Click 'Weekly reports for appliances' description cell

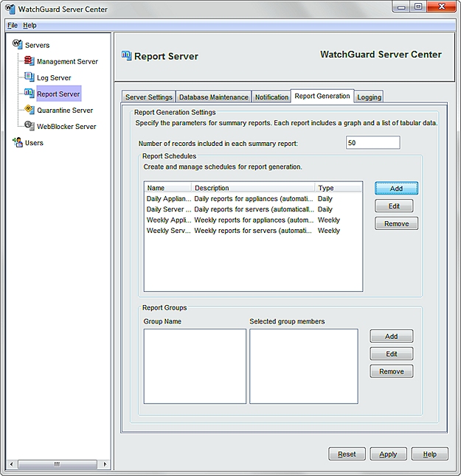[254, 220]
